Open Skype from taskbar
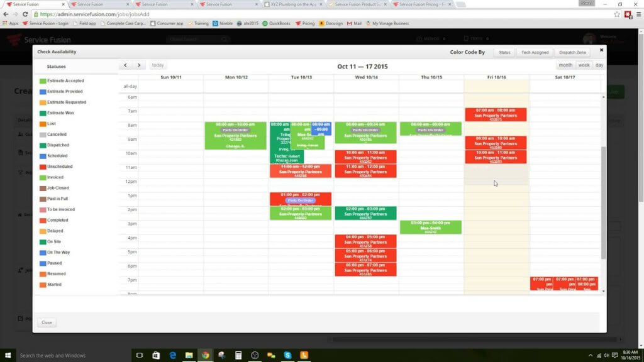Screen dimensions: 644x362 (287, 356)
